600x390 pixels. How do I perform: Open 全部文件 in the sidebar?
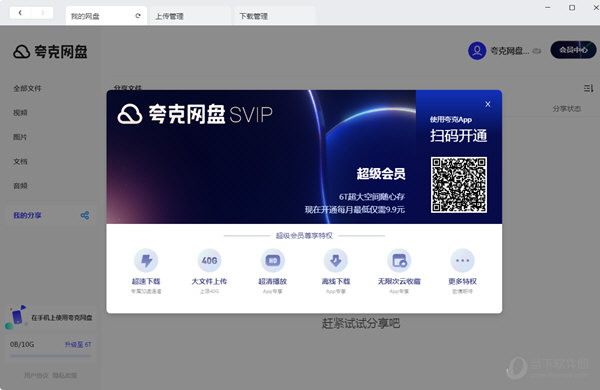(x=27, y=88)
